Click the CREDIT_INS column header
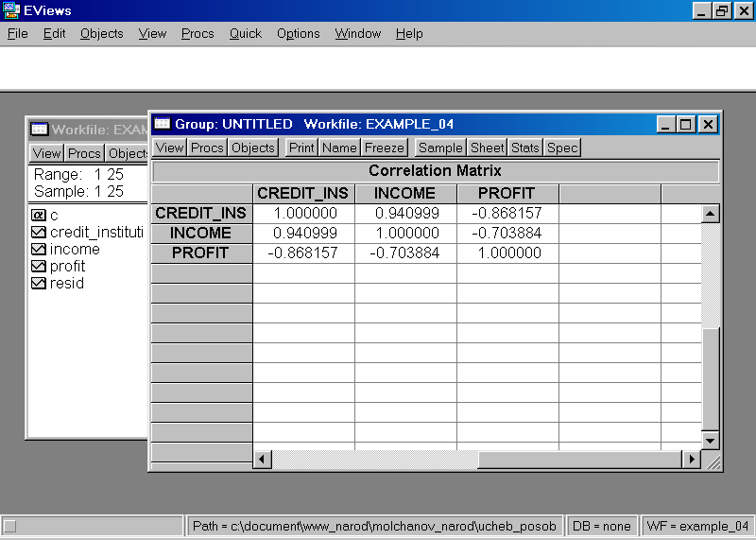Screen dimensions: 756x540 pos(303,194)
